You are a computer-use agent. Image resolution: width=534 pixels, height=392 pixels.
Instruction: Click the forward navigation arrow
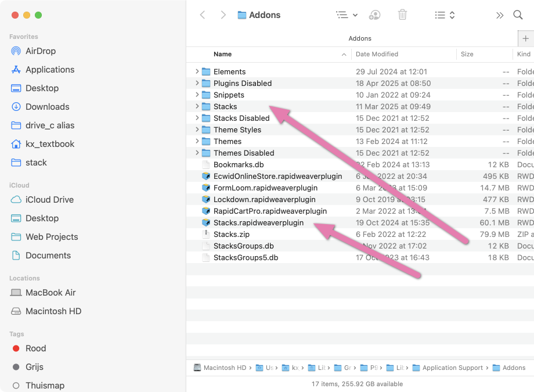[x=223, y=15]
